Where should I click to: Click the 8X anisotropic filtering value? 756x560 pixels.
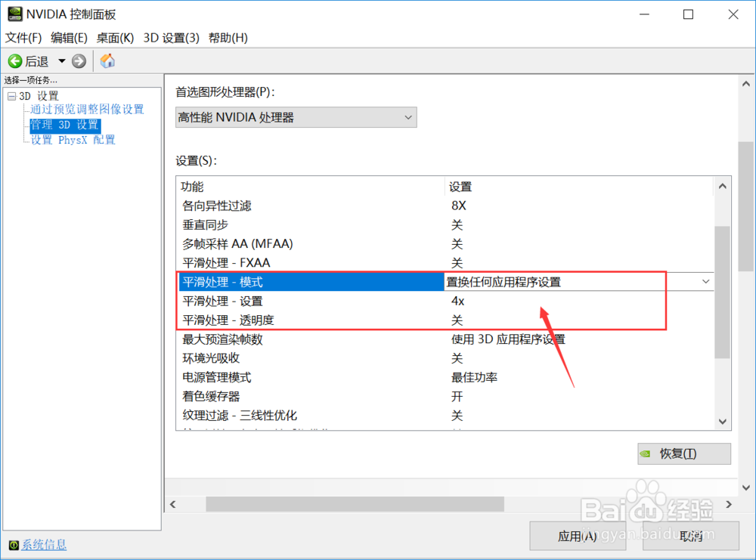[x=459, y=206]
